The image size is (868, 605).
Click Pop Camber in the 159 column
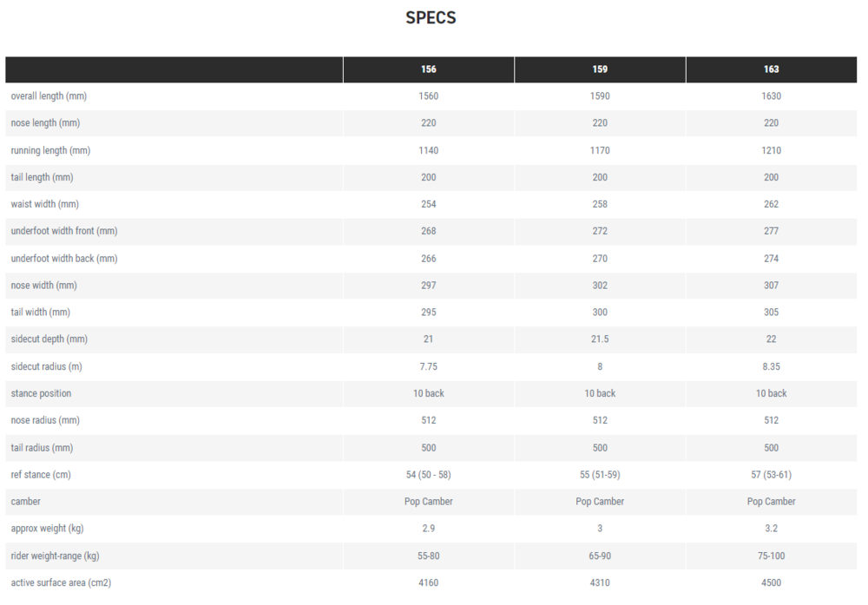click(x=600, y=502)
